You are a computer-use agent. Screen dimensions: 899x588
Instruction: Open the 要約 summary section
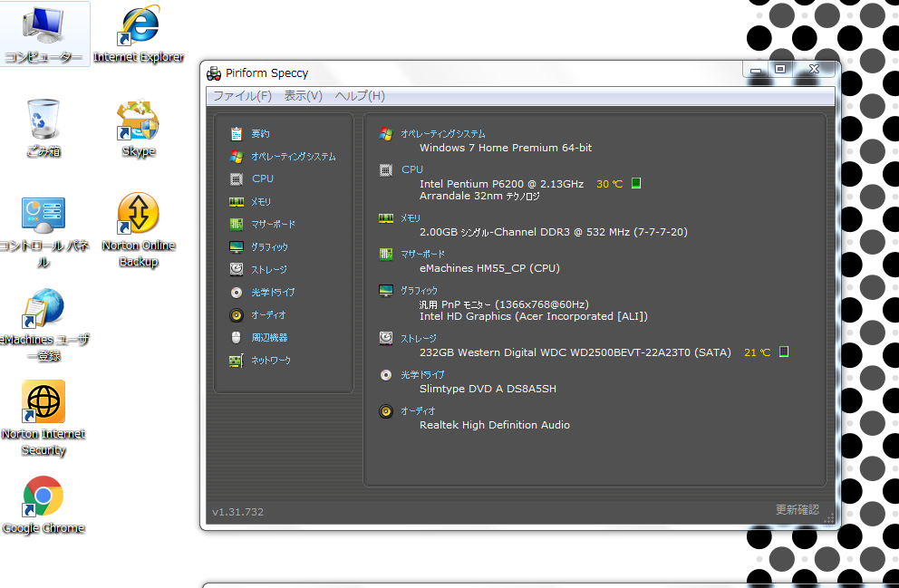(260, 133)
